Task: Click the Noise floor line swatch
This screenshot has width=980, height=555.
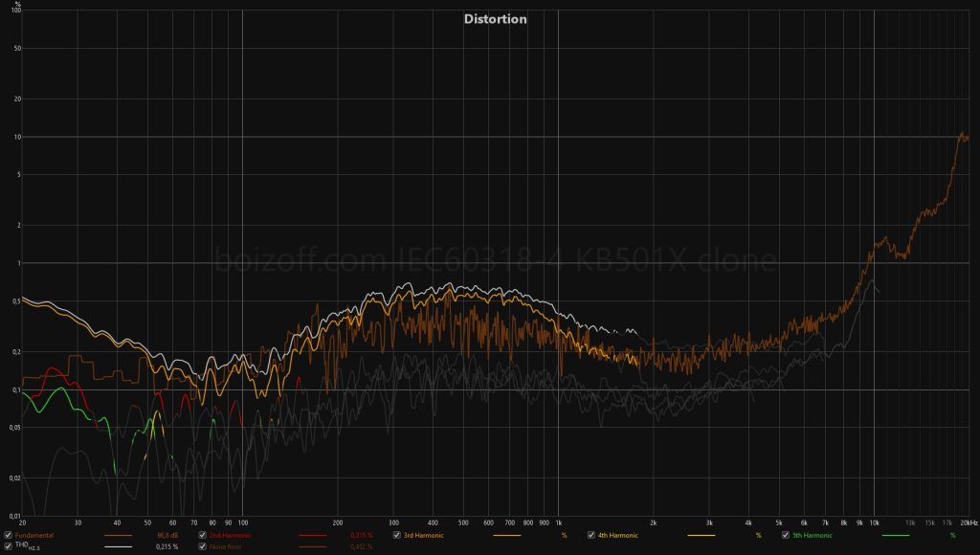Action: (313, 547)
